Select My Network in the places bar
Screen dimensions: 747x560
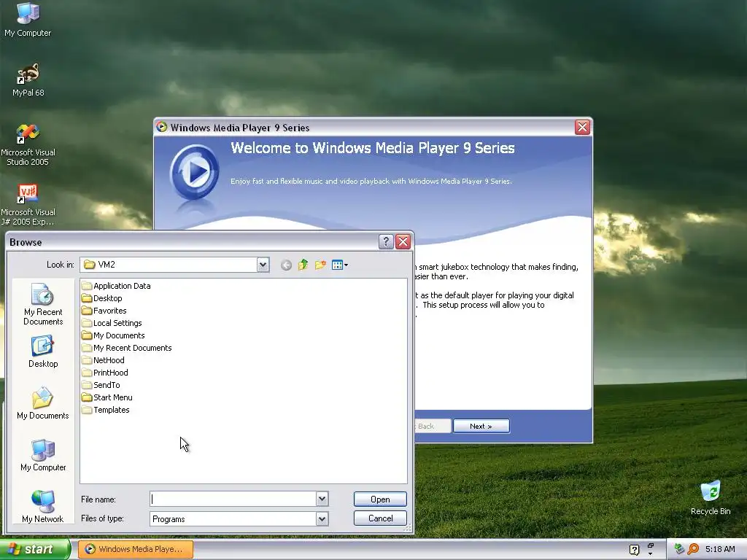pyautogui.click(x=43, y=507)
